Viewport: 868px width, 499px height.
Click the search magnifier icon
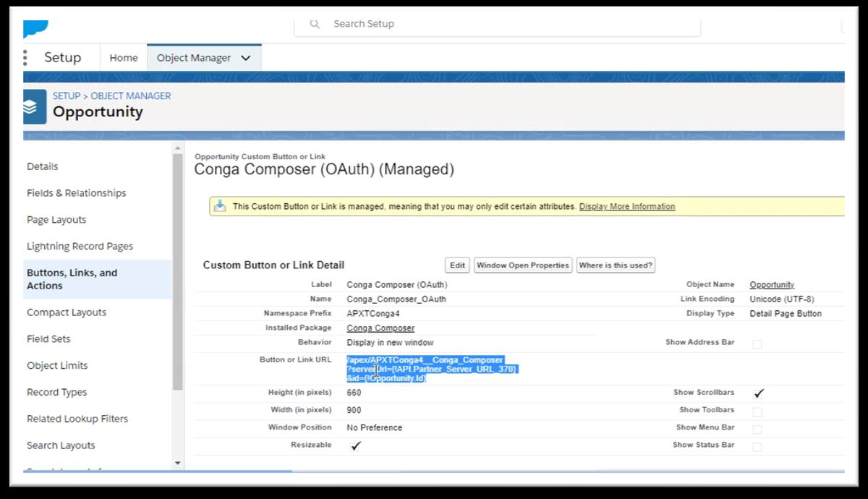[x=315, y=24]
